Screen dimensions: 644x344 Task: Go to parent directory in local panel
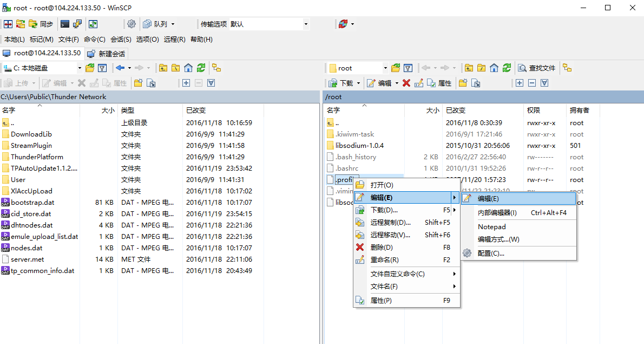click(163, 68)
